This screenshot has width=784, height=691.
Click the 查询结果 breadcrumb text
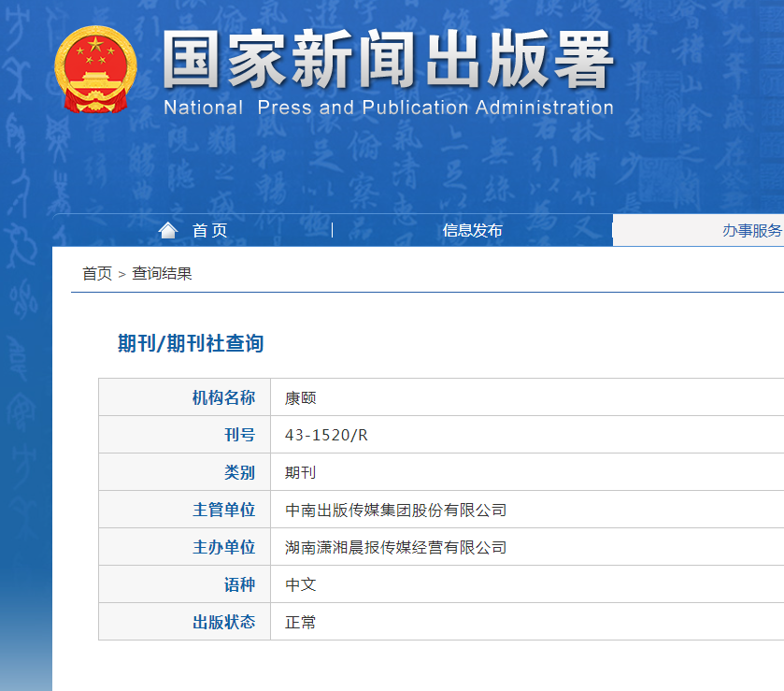coord(162,274)
